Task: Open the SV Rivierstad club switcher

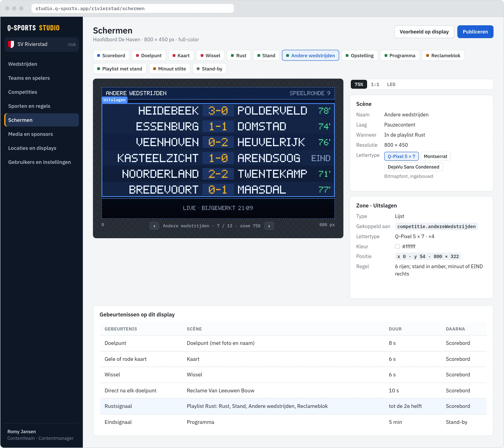Action: [x=41, y=44]
